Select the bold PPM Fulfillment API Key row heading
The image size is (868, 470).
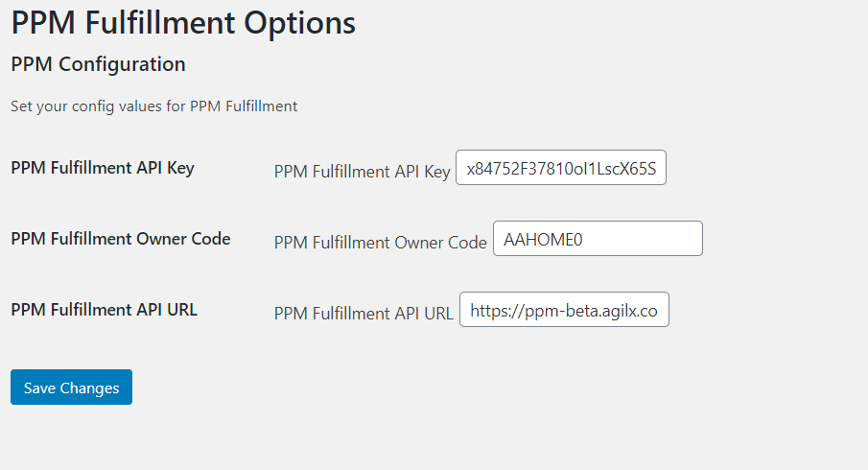103,168
